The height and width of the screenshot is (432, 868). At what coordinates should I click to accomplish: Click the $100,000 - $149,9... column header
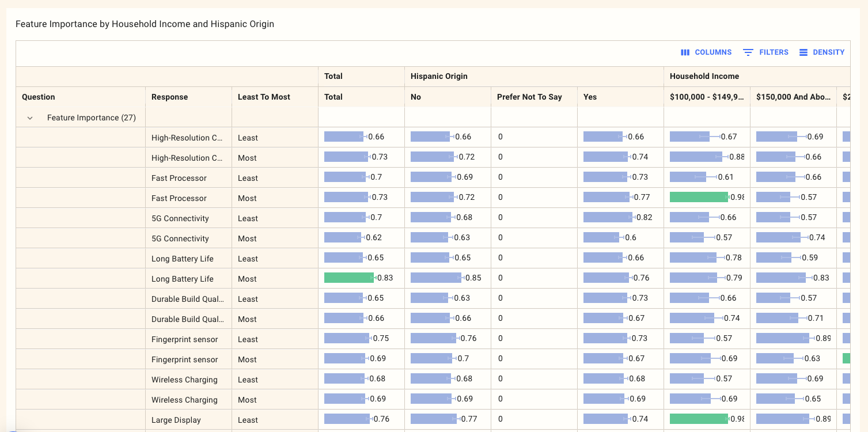point(706,97)
